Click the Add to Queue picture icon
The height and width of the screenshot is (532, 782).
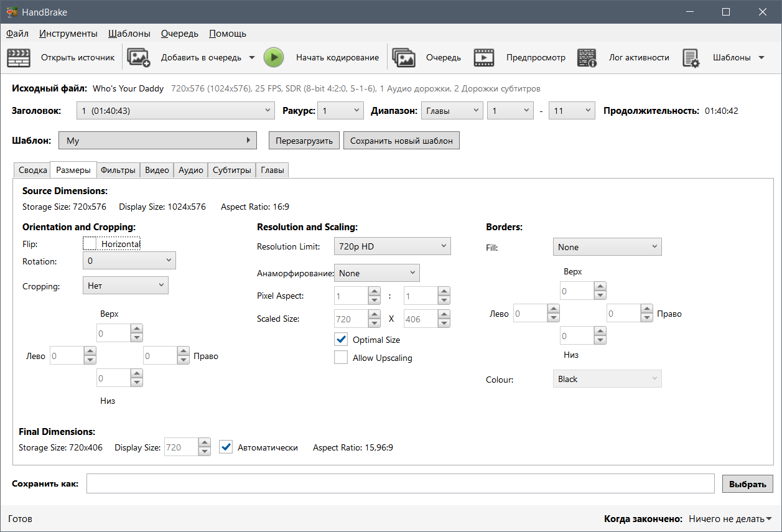click(139, 57)
